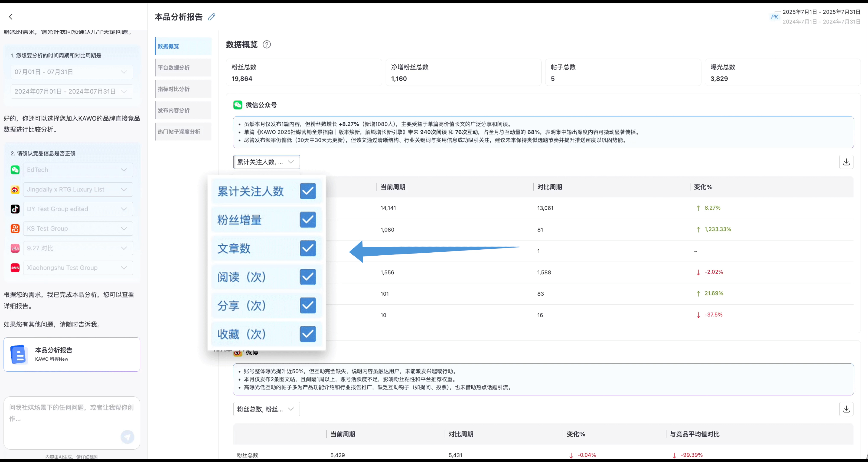Viewport: 868px width, 462px height.
Task: Click the Douyin icon beside DY Test Group
Action: [x=15, y=209]
